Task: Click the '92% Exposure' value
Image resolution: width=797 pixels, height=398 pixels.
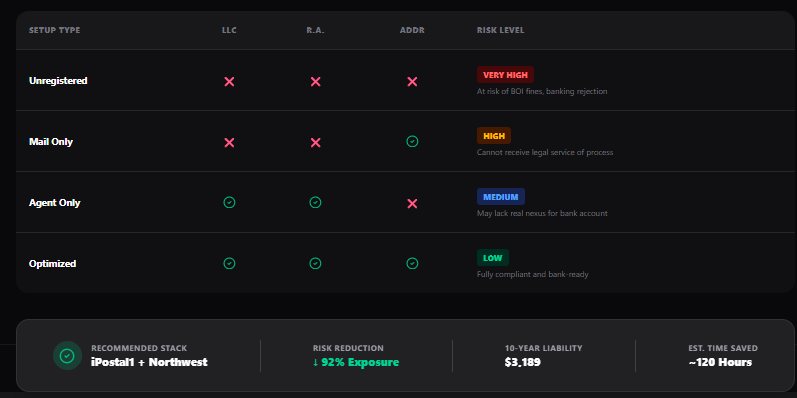Action: 360,362
